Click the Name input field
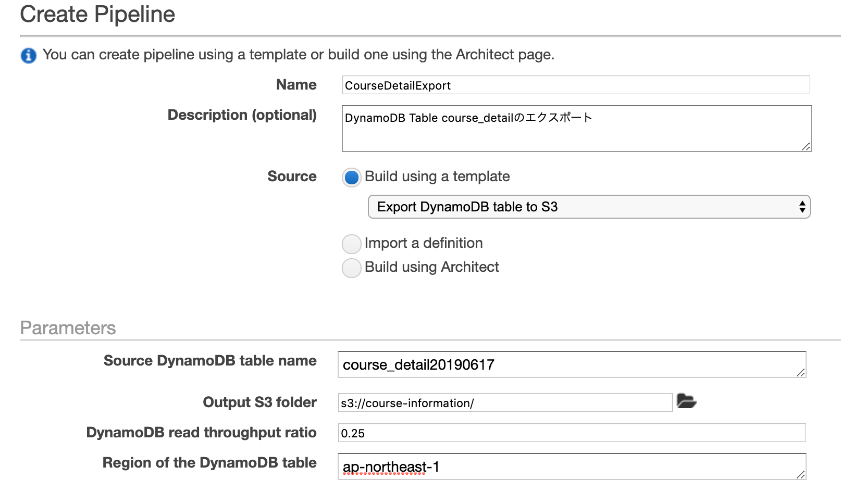The height and width of the screenshot is (504, 841). [576, 85]
